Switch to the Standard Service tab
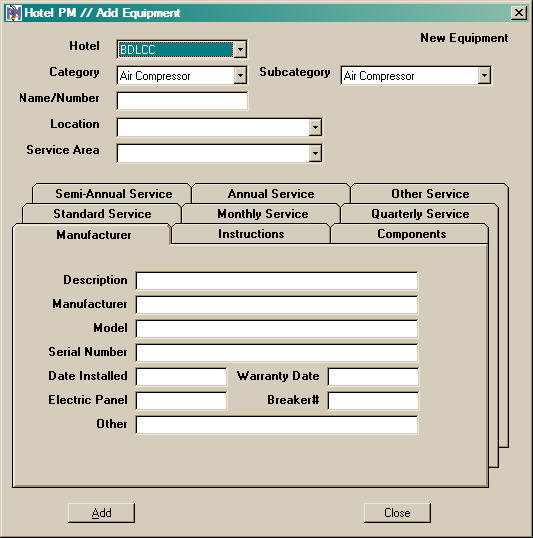 [x=102, y=214]
